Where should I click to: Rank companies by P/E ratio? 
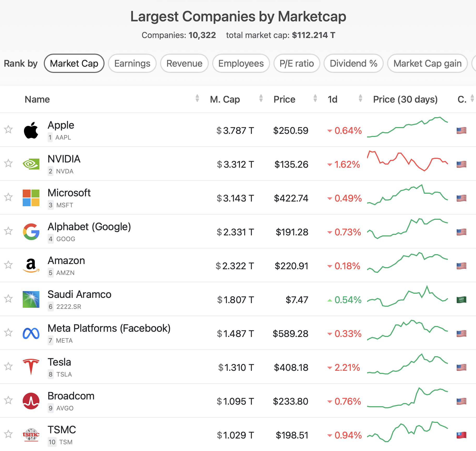297,63
